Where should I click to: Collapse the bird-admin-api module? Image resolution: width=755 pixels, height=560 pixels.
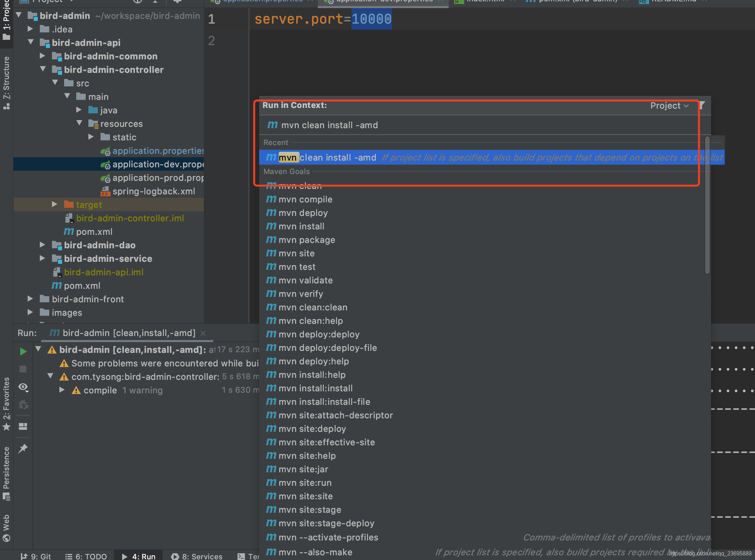click(31, 43)
